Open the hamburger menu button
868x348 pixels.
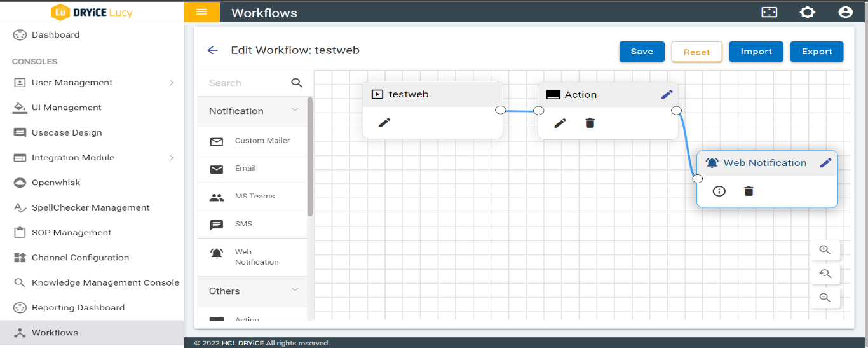pos(201,12)
